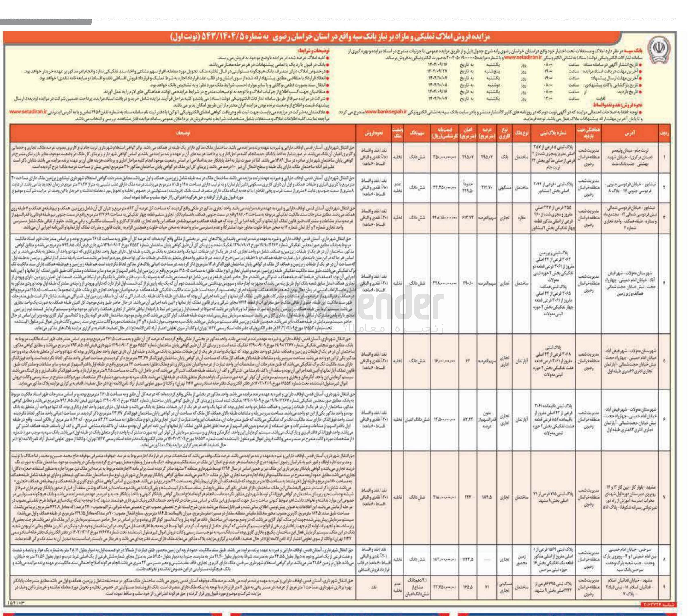Select the توضیحات column header
Screen dimensions: 693x616
tap(183, 133)
